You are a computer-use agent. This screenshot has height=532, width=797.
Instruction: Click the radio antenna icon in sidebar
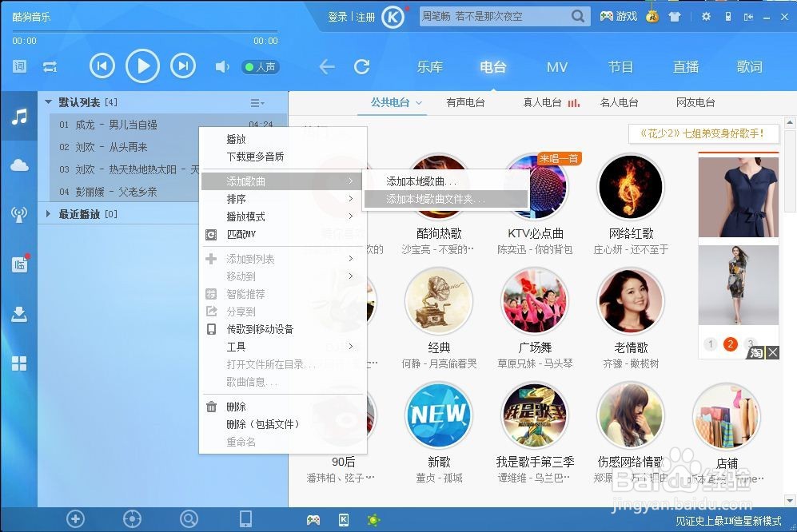(20, 216)
